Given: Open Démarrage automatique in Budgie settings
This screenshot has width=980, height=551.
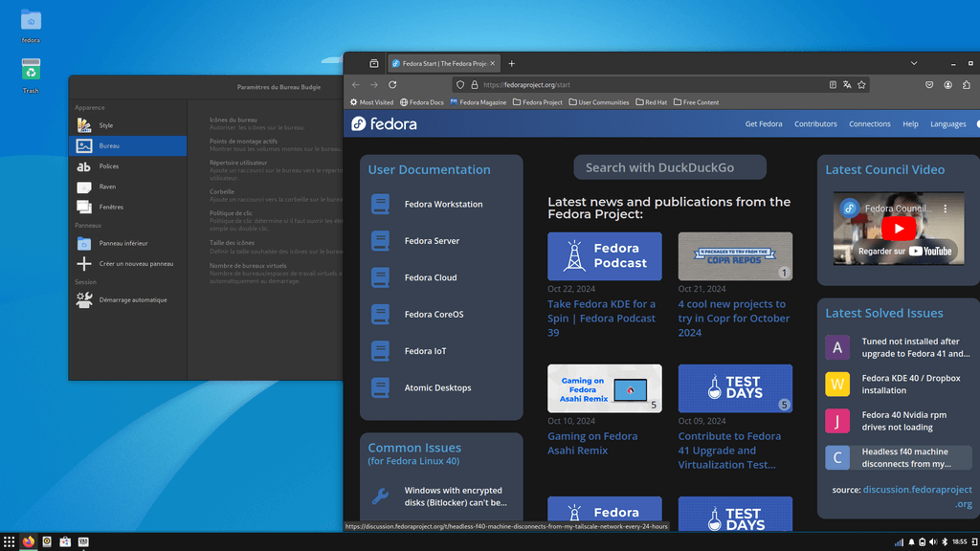Looking at the screenshot, I should coord(127,299).
